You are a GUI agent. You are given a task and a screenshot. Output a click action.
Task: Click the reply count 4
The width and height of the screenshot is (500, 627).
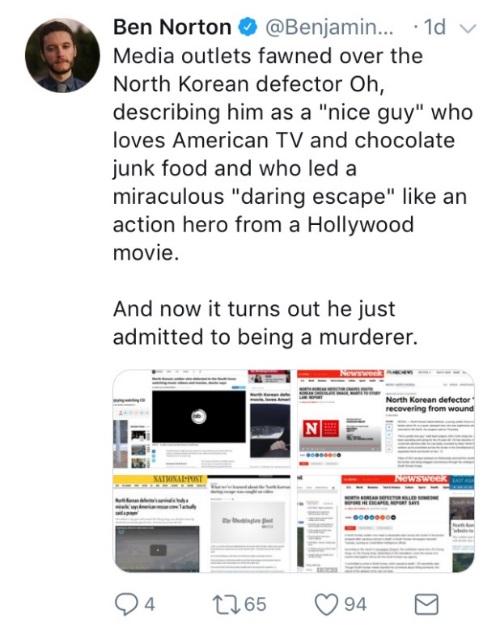point(149,604)
